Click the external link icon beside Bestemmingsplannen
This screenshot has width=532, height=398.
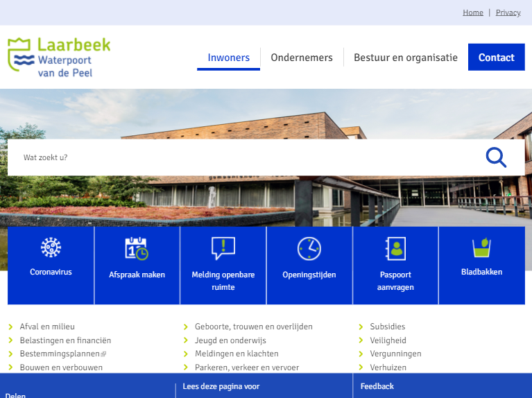click(103, 354)
